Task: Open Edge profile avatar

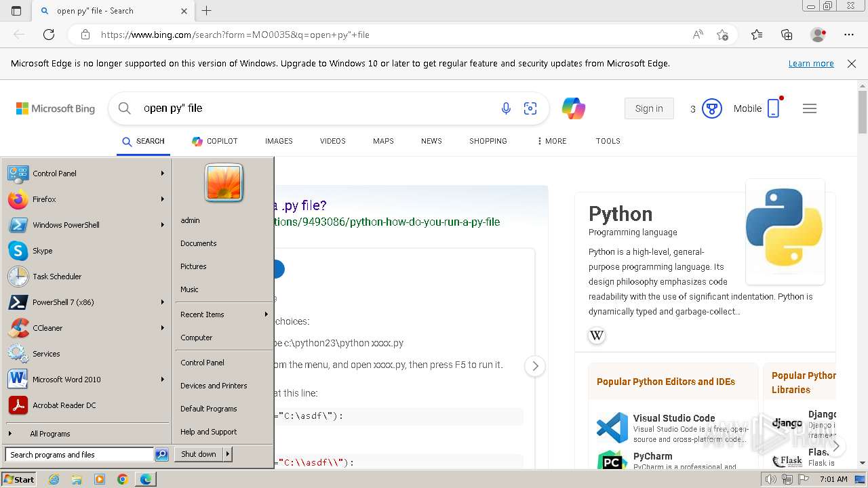Action: pos(818,35)
